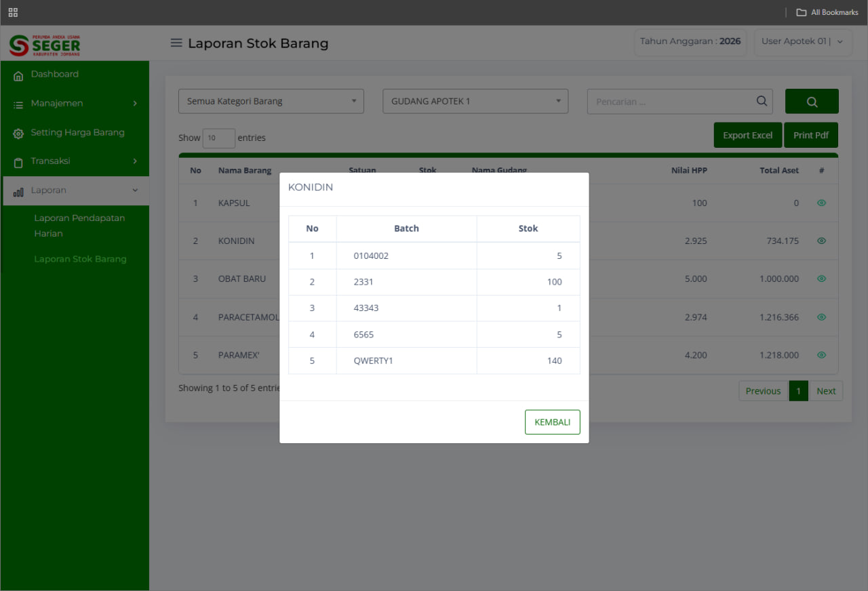View details eye icon for KONIDIN row
868x591 pixels.
point(821,241)
